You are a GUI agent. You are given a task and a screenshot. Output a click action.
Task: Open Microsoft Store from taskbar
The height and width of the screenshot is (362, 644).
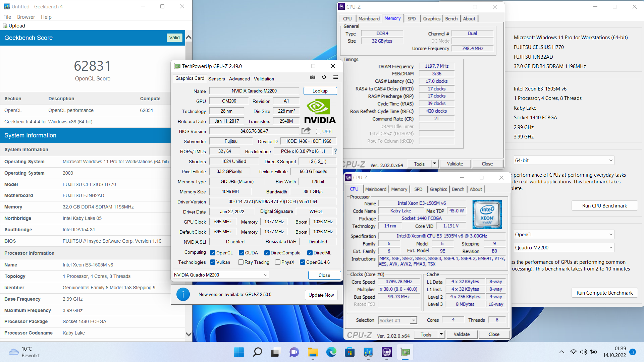(350, 352)
